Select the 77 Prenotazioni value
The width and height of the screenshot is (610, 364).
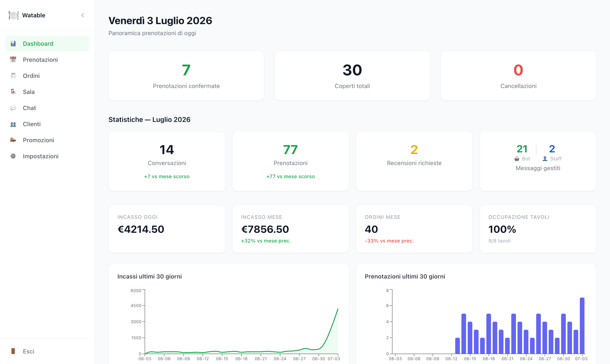(290, 150)
